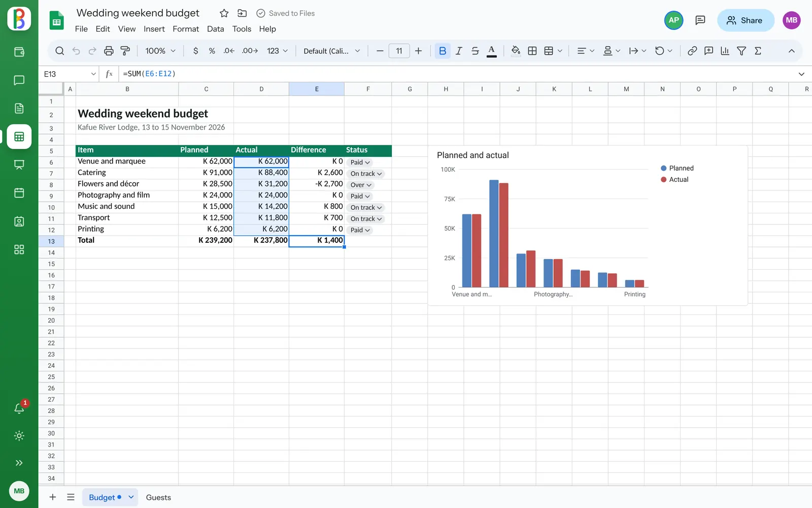
Task: Switch to the Guests sheet tab
Action: click(158, 497)
